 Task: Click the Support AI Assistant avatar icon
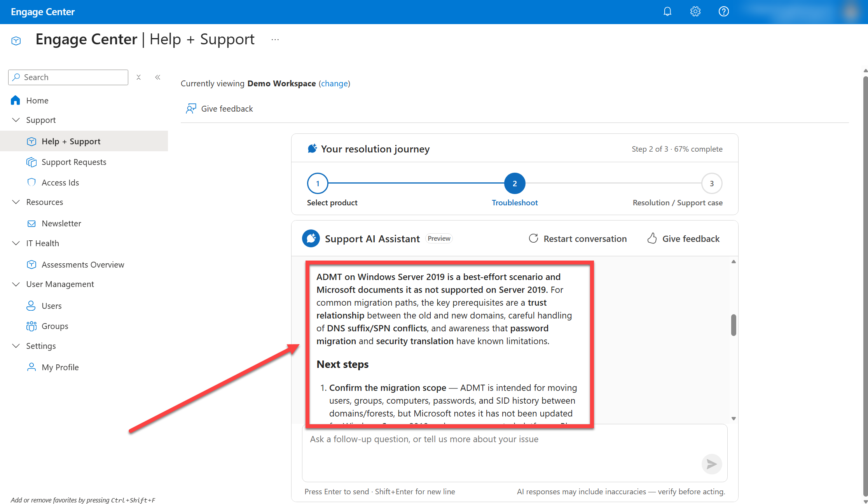point(311,238)
